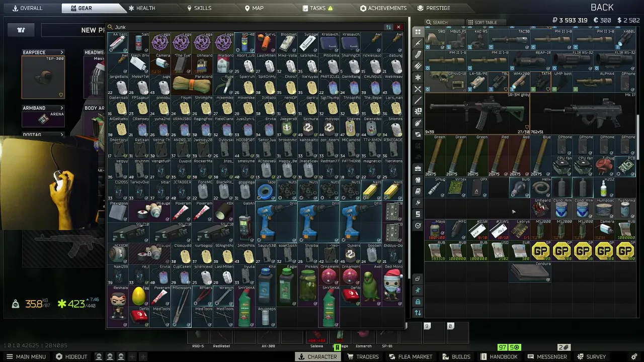Select the Paracord bundle
Image resolution: width=644 pixels, height=362 pixels.
pyautogui.click(x=192, y=85)
